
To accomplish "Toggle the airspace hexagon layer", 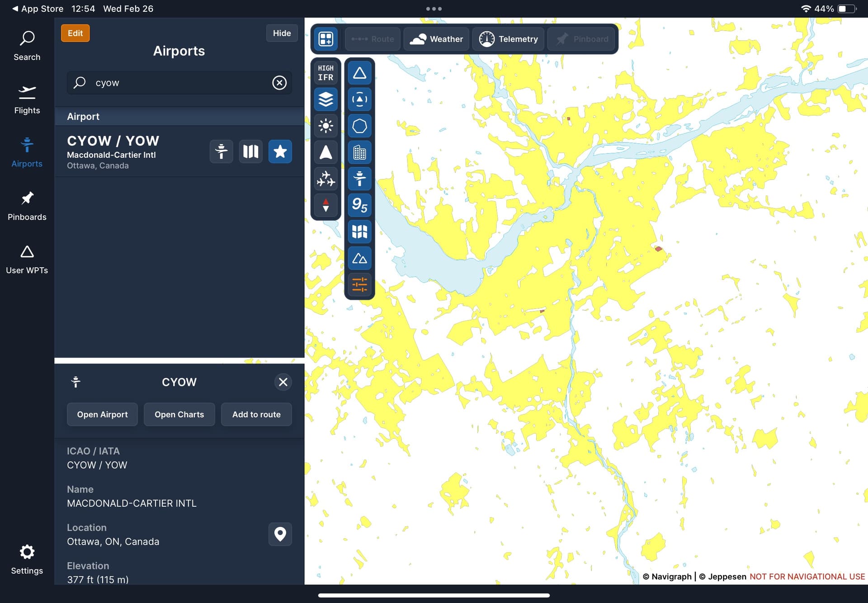I will coord(359,126).
